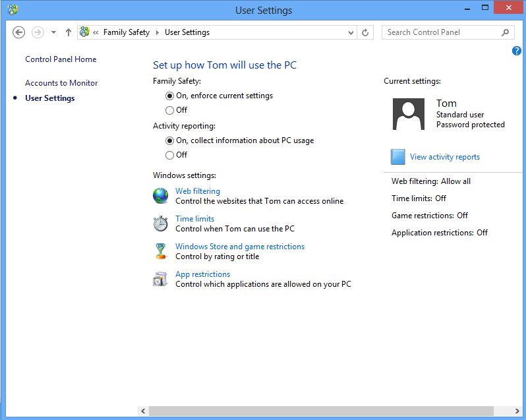The image size is (526, 420).
Task: Click 'Set up how Tom will use the PC' heading
Action: 225,65
